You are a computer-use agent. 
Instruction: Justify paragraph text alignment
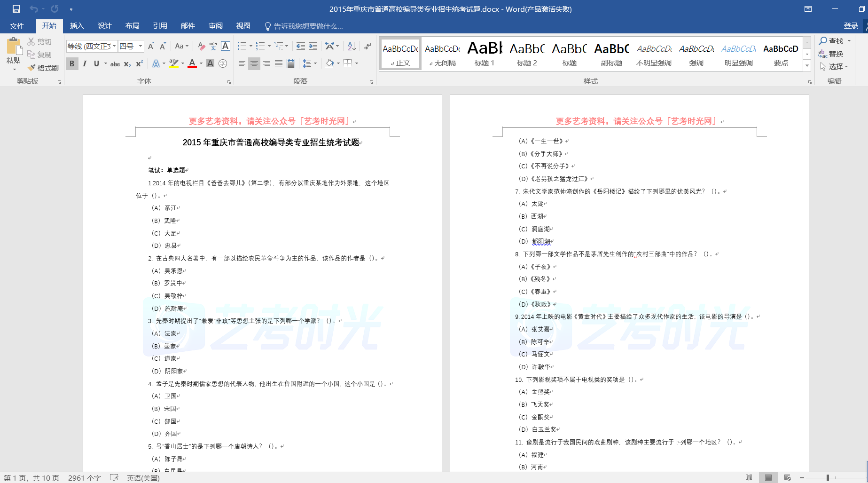[279, 63]
